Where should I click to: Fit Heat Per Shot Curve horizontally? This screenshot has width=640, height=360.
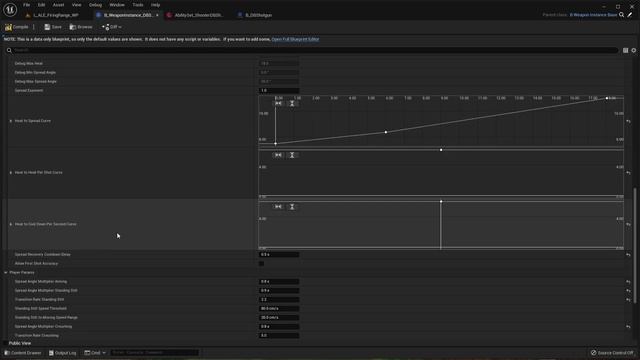click(278, 155)
